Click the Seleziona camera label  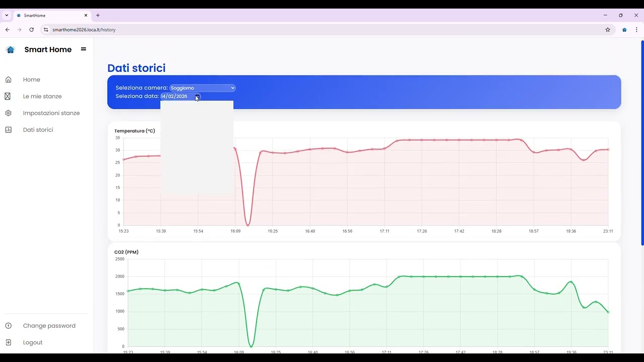tap(141, 87)
